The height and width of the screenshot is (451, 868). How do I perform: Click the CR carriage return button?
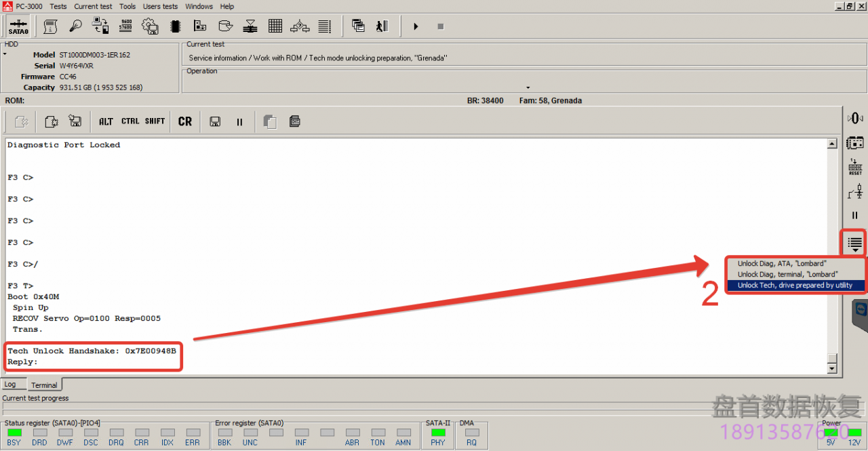[x=185, y=122]
